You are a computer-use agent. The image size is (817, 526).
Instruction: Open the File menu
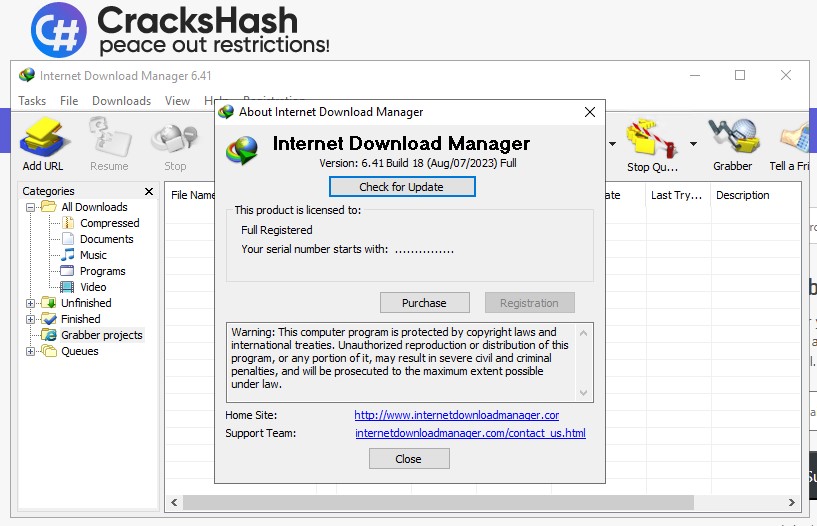69,101
